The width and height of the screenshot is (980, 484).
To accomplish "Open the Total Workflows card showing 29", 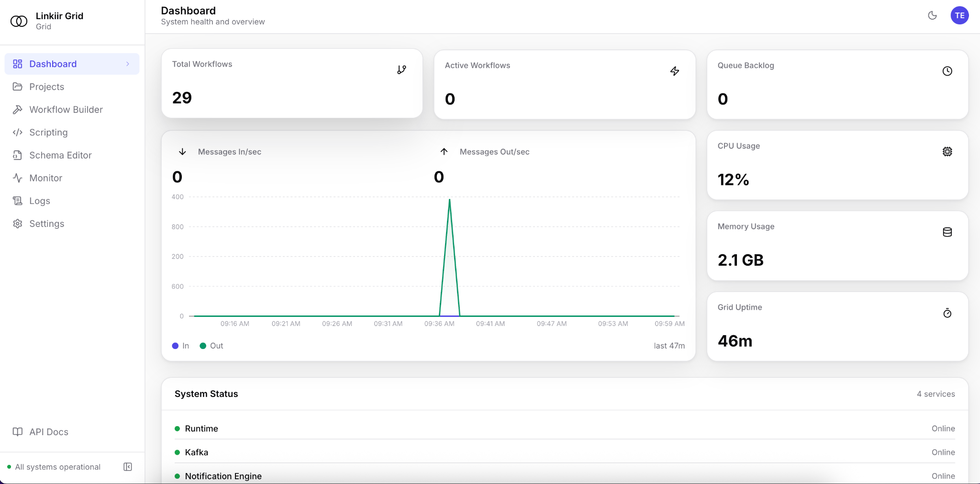I will [292, 83].
